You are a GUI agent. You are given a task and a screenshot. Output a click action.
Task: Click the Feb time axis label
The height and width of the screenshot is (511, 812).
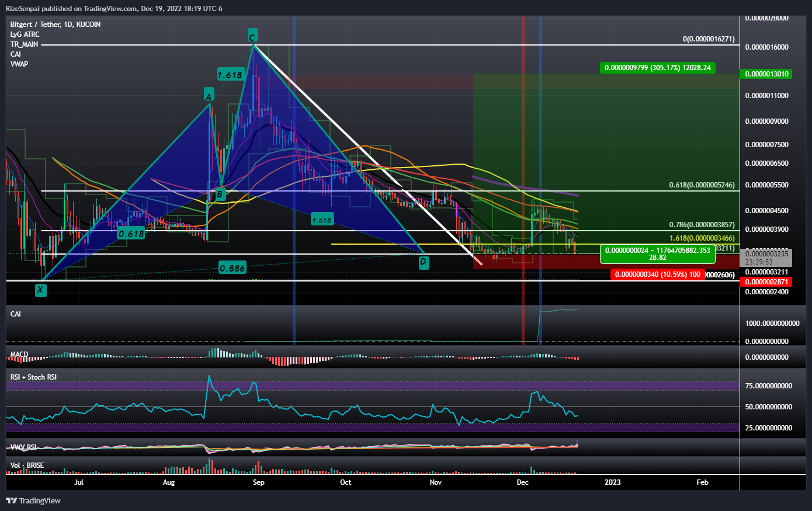point(703,482)
